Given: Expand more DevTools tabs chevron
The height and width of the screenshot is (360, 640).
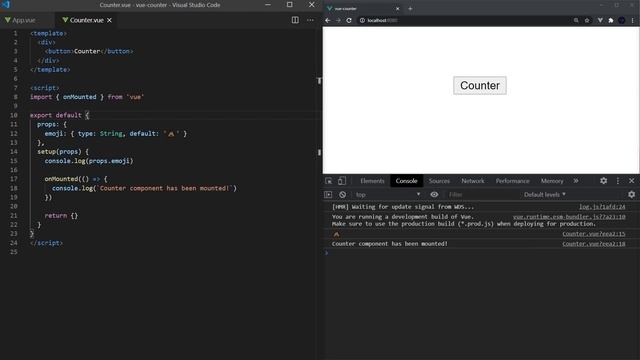Looking at the screenshot, I should [x=576, y=181].
